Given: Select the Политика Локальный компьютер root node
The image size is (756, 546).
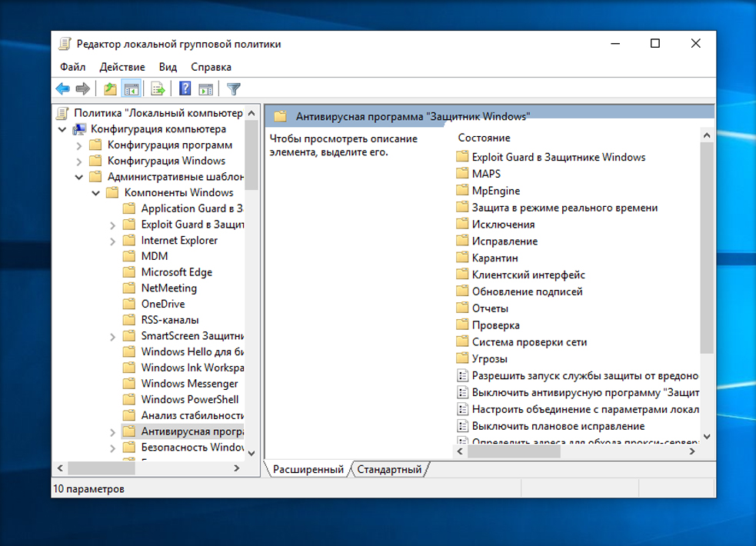Looking at the screenshot, I should (158, 113).
